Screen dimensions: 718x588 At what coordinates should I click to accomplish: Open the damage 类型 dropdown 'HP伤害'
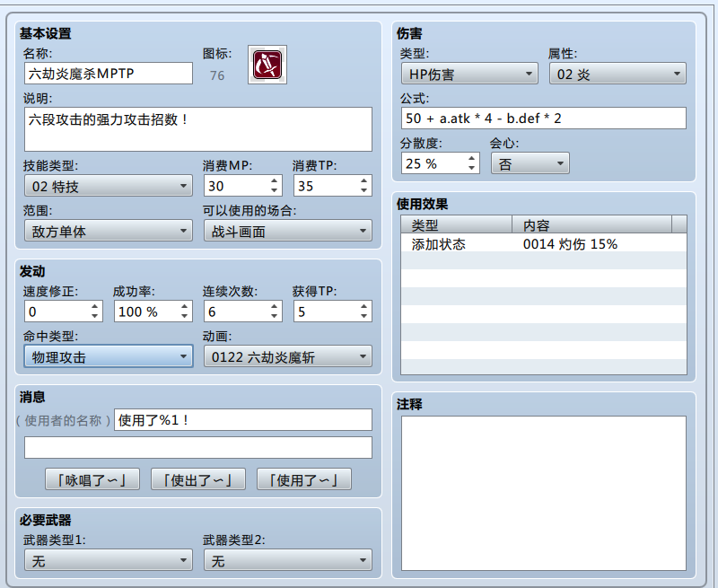pyautogui.click(x=469, y=74)
